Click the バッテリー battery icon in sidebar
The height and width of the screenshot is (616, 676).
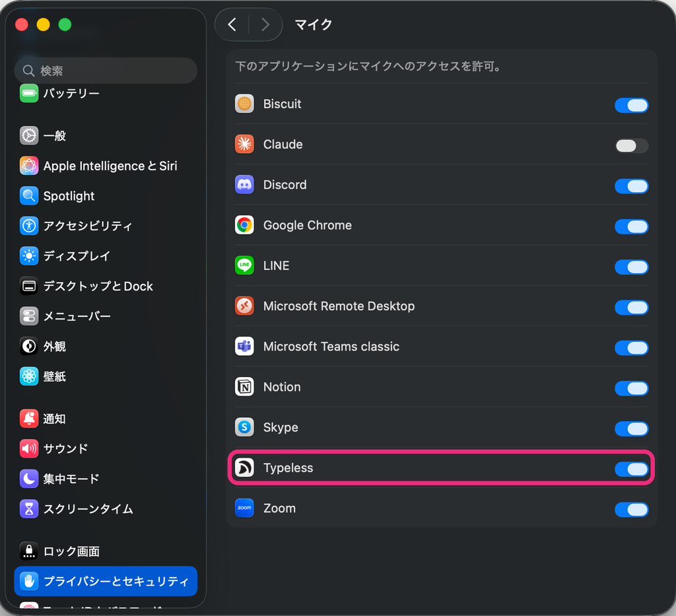[29, 94]
